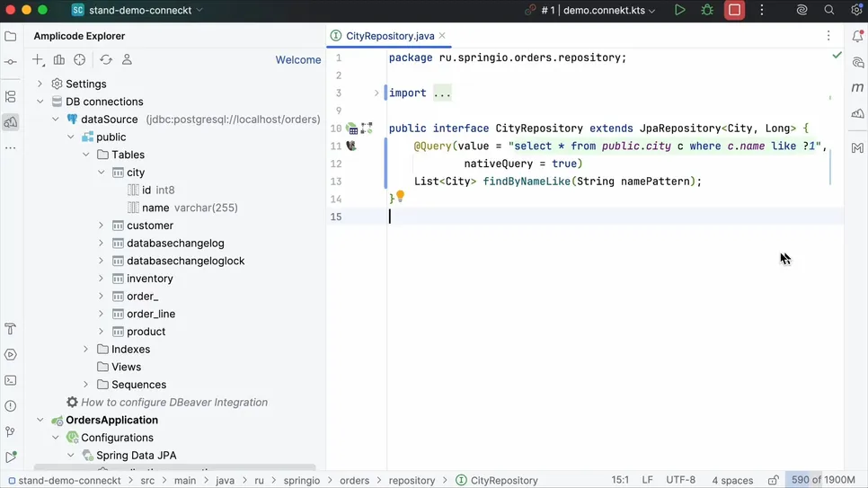
Task: Open the Terminal tool window icon
Action: pyautogui.click(x=11, y=380)
